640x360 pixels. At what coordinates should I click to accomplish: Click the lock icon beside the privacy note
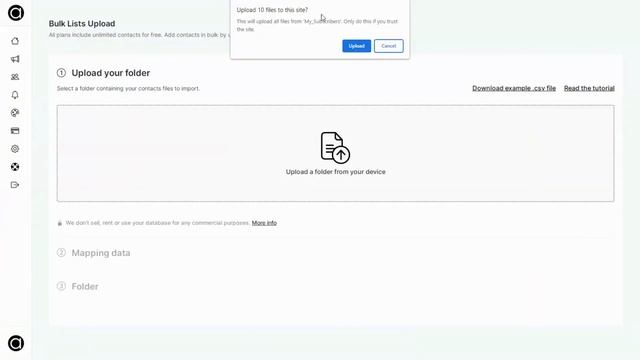click(x=60, y=223)
